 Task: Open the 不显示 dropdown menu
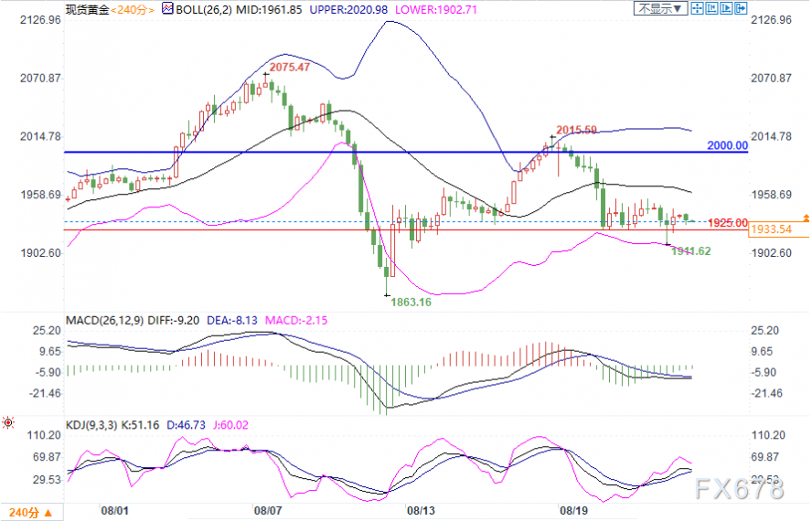pos(660,8)
